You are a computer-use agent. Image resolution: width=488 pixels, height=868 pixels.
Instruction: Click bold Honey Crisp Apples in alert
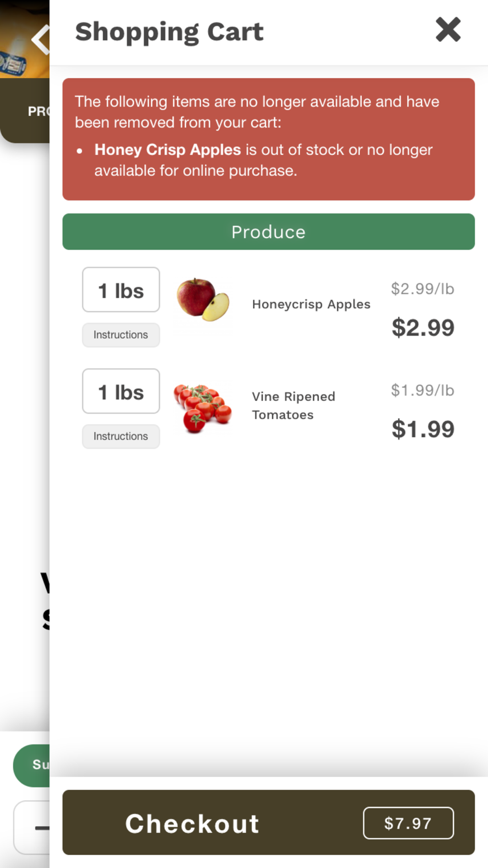[x=167, y=150]
